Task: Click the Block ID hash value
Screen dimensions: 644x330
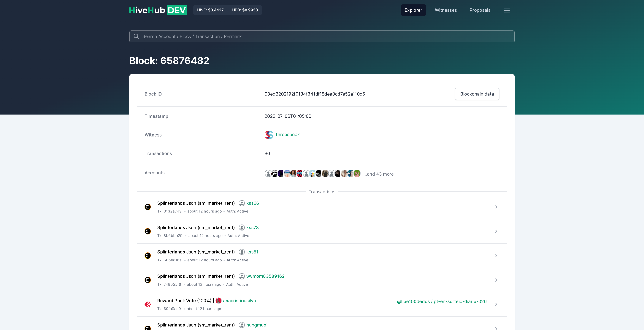Action: (x=314, y=94)
